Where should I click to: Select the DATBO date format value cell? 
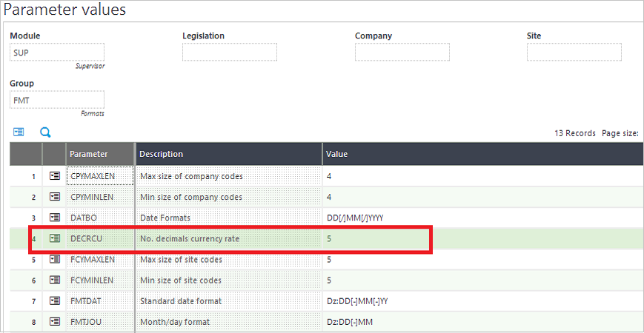coord(355,218)
